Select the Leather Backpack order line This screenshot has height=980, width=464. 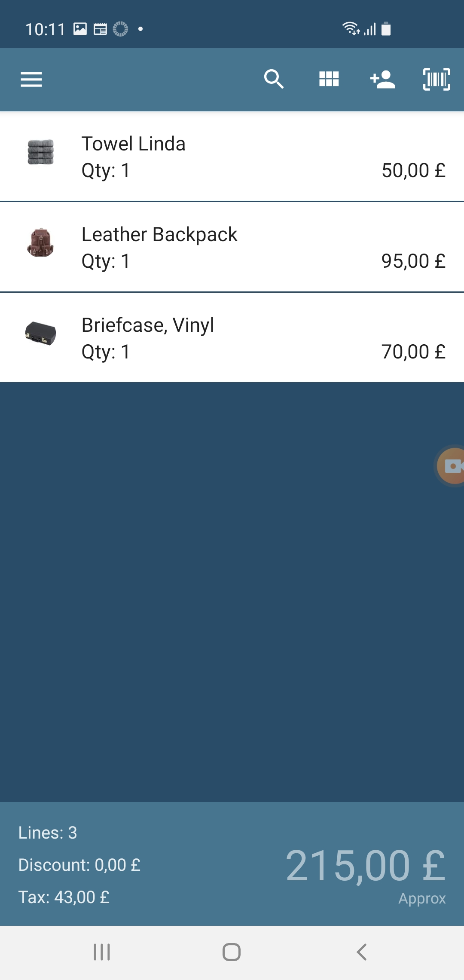[x=232, y=247]
